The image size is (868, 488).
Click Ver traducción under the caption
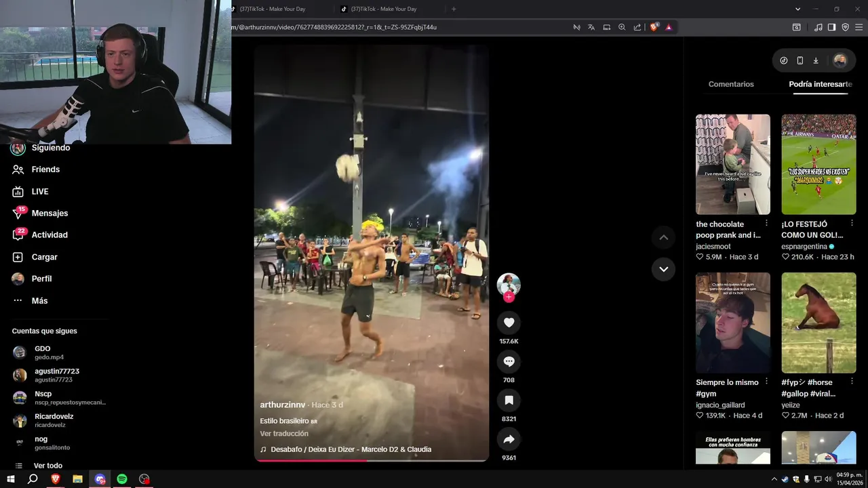click(x=284, y=433)
